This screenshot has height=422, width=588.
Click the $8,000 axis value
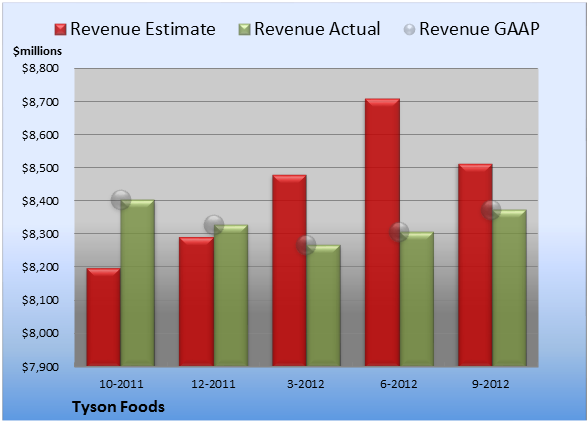click(x=40, y=333)
